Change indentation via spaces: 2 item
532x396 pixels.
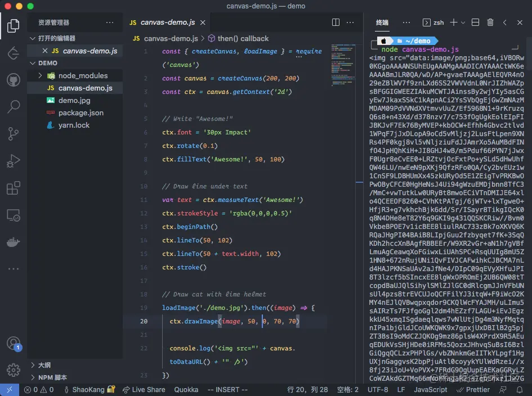pos(348,390)
